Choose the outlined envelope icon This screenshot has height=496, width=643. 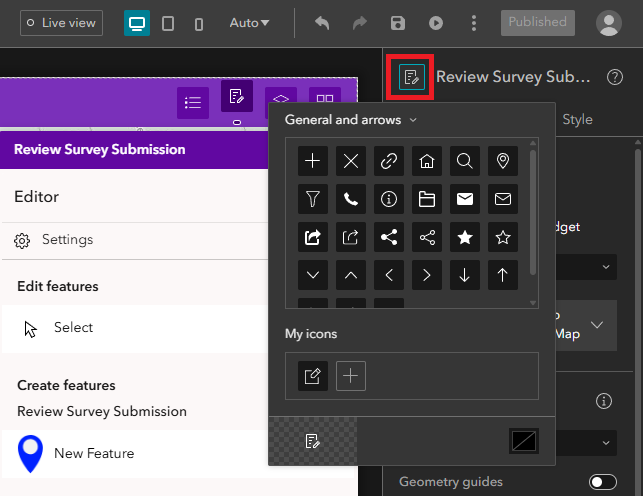503,199
